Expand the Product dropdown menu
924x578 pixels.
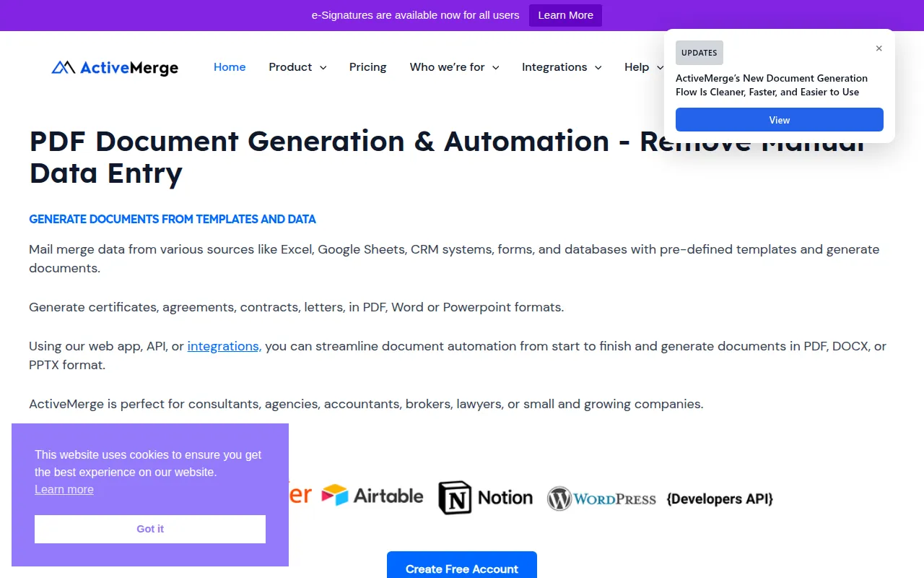(297, 67)
